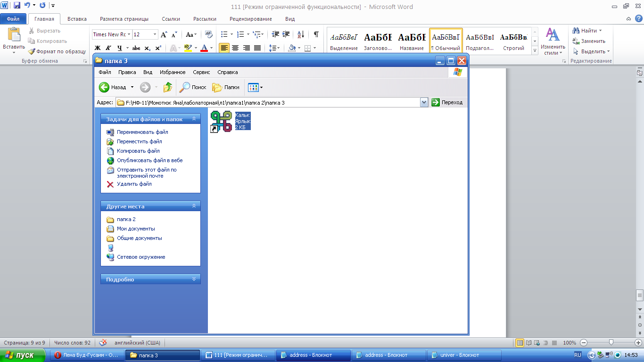
Task: Click the Вставить paste clipboard icon
Action: pyautogui.click(x=14, y=35)
